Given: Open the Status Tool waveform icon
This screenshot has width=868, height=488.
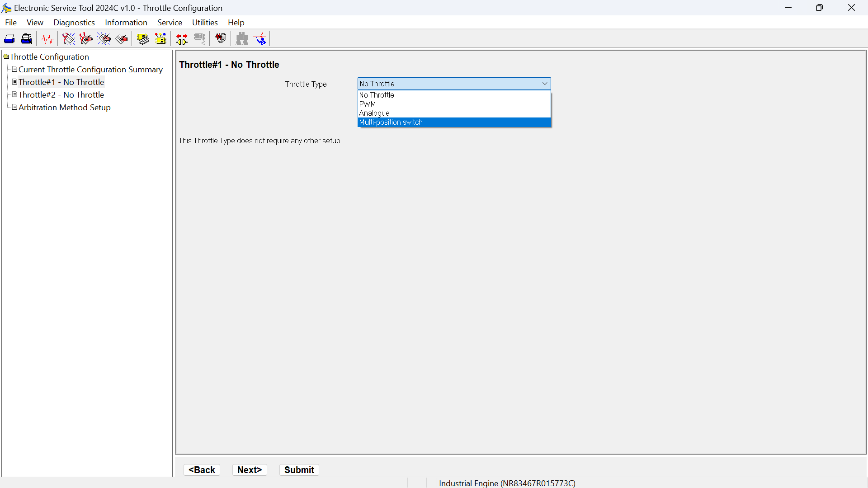Looking at the screenshot, I should coord(47,39).
